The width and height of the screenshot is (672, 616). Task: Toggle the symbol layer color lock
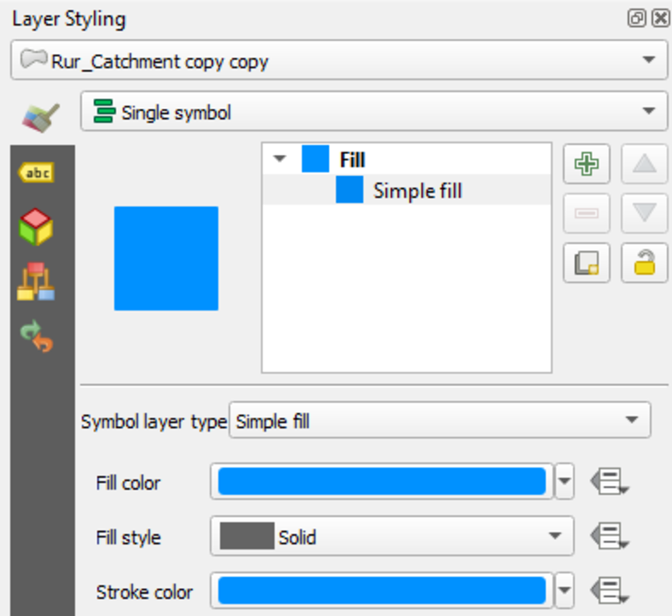644,263
